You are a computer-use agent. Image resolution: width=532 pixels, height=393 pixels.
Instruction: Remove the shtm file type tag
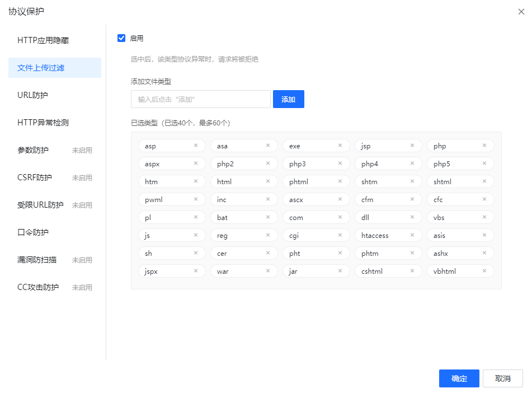(412, 181)
